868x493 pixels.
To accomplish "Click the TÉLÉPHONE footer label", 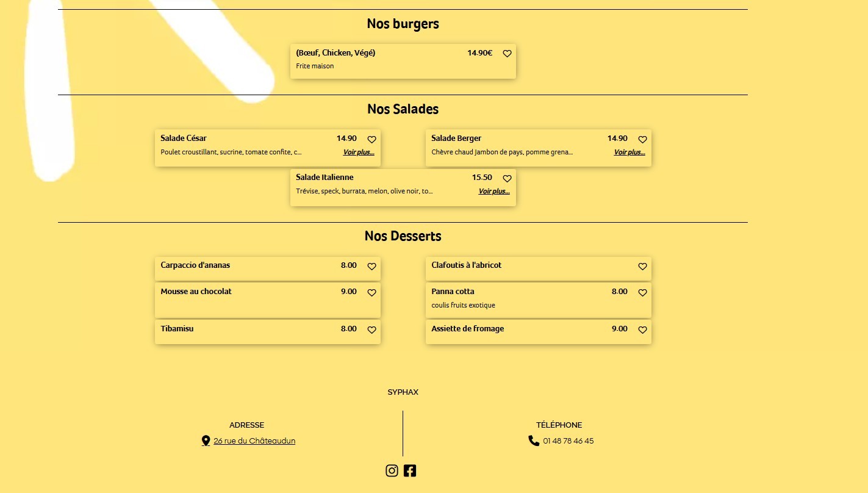I will point(559,425).
